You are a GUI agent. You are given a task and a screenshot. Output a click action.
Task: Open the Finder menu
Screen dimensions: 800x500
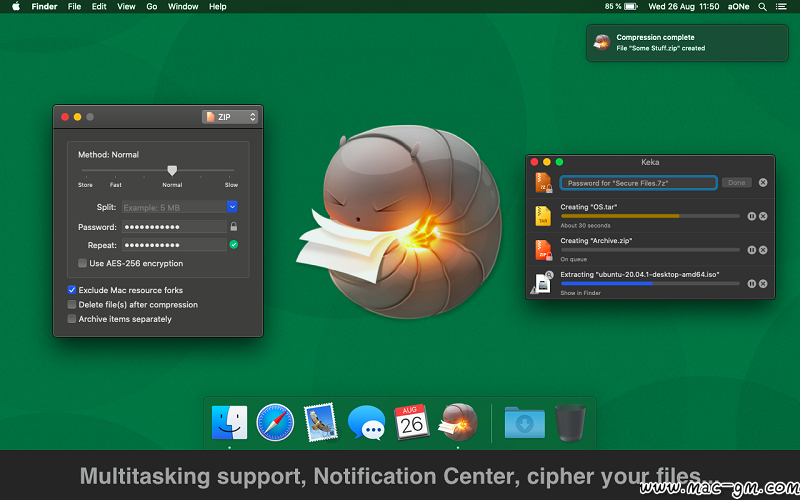click(44, 7)
